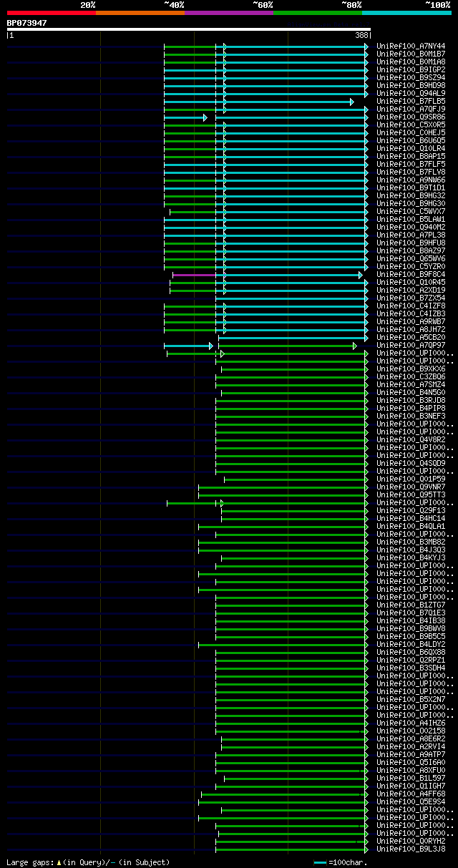Image resolution: width=458 pixels, height=868 pixels.
Task: Open hit UniRef100_Q9SR86
Action: (x=411, y=117)
